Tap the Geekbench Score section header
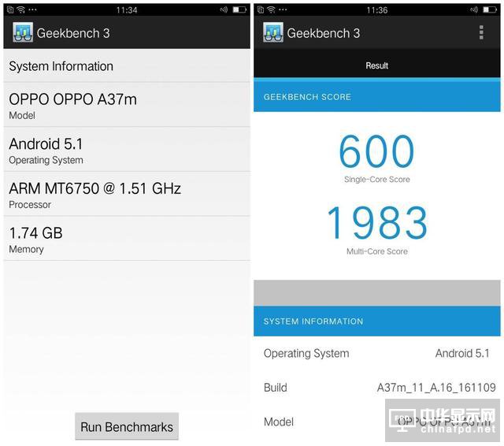 click(376, 97)
